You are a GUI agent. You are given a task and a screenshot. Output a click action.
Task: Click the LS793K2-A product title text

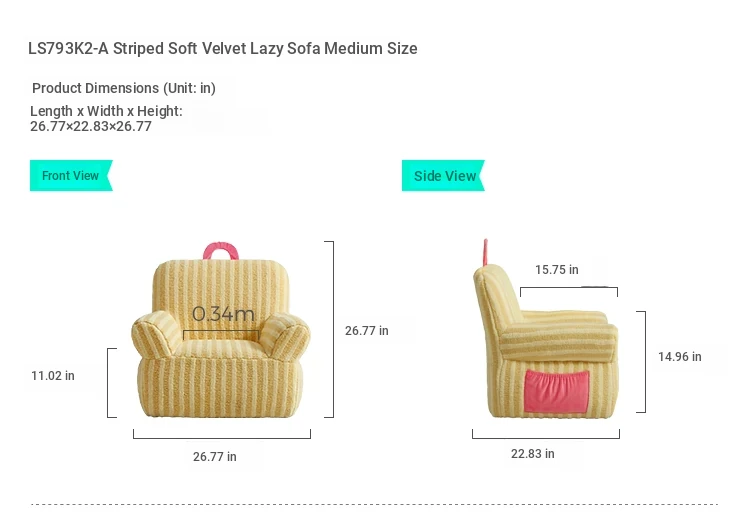(222, 48)
